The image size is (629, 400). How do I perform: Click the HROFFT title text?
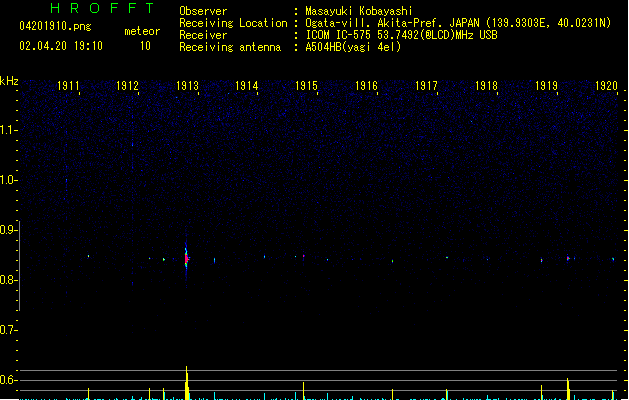coord(103,8)
